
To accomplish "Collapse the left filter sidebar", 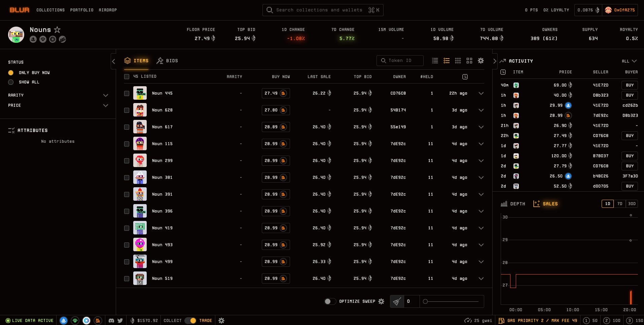I will tap(113, 61).
